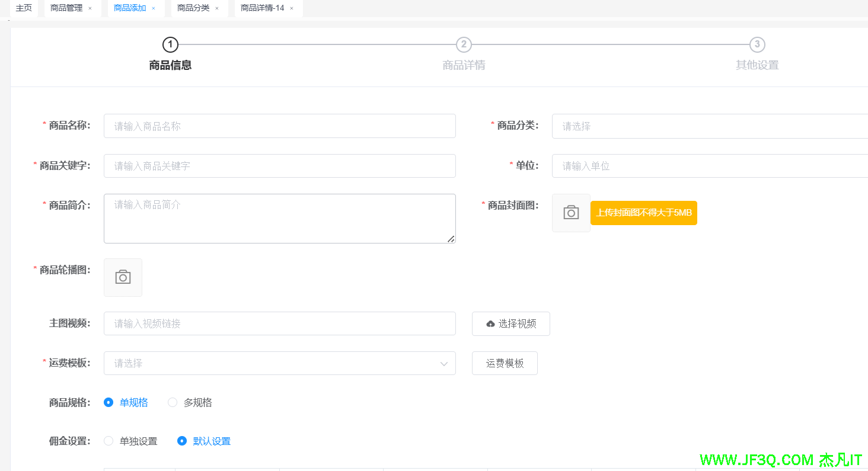Viewport: 868px width, 471px height.
Task: Switch to the 商品分类 tab
Action: (193, 8)
